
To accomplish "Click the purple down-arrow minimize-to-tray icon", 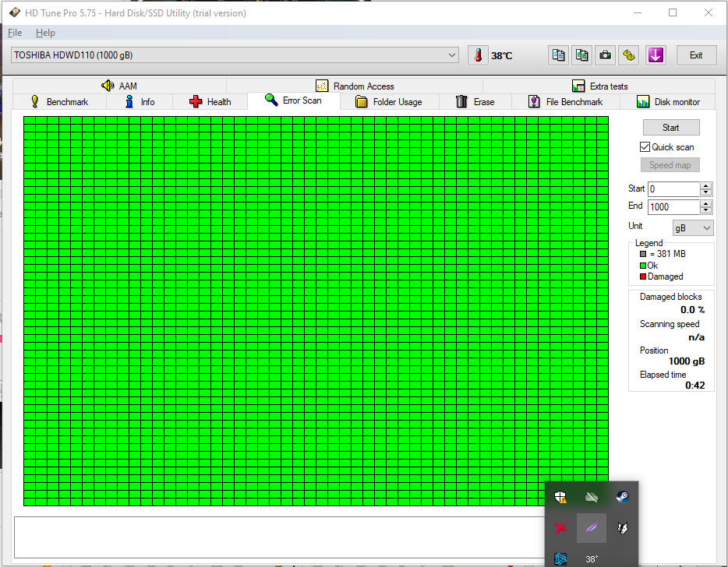I will pos(656,55).
